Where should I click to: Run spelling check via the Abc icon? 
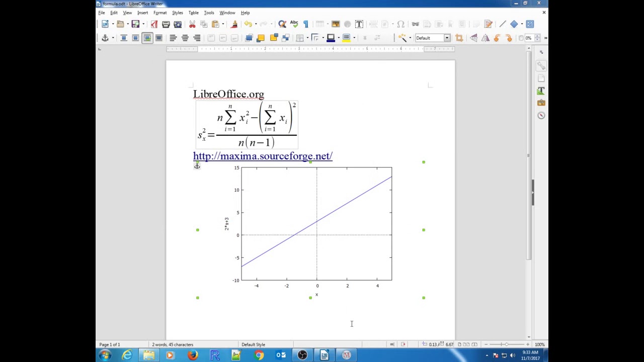[294, 24]
